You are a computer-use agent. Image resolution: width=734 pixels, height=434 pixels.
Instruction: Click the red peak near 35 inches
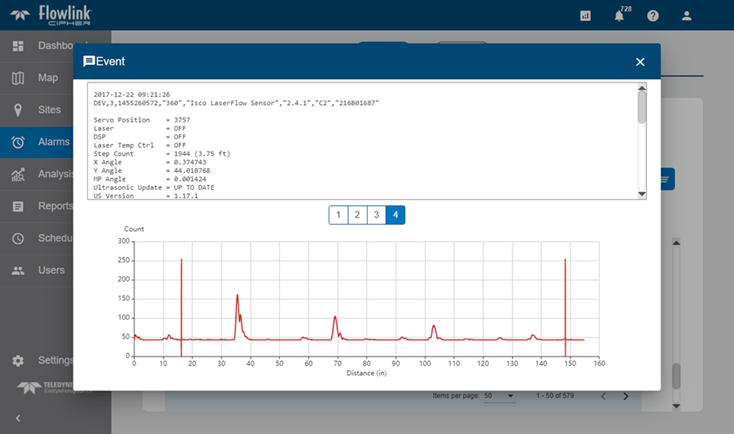[x=237, y=298]
